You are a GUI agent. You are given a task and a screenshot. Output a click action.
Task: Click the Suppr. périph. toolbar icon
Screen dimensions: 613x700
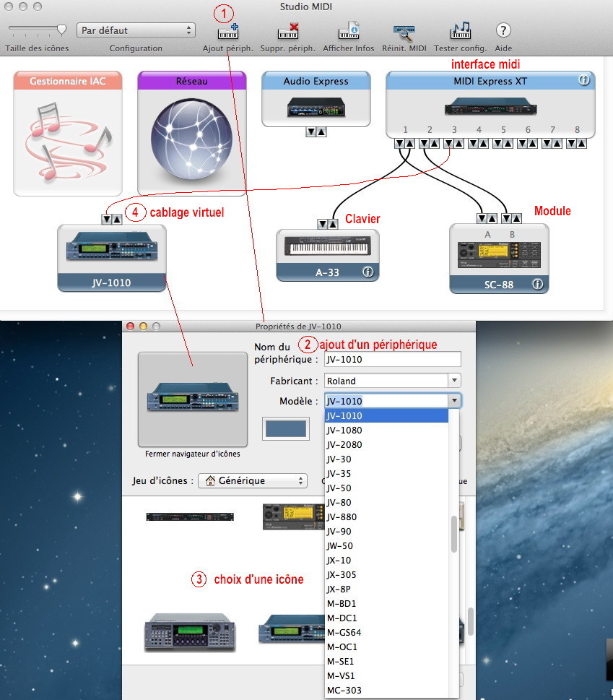(288, 30)
